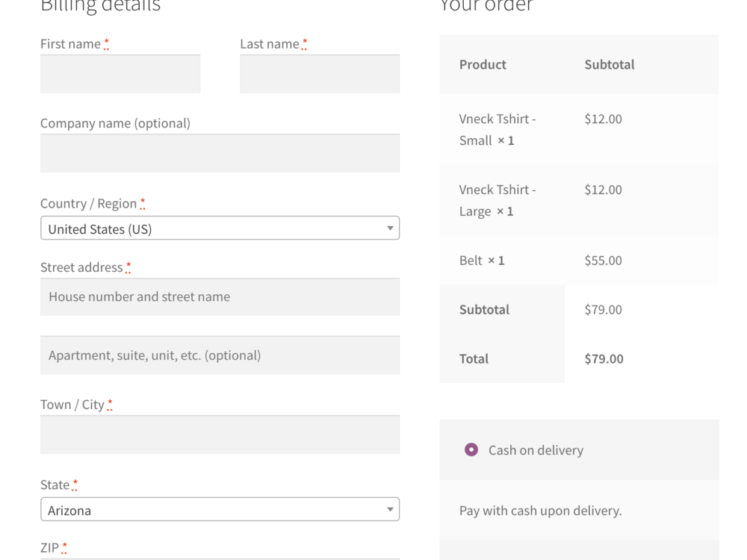Screen dimensions: 747x560
Task: Click the Subtotal column header
Action: 609,64
